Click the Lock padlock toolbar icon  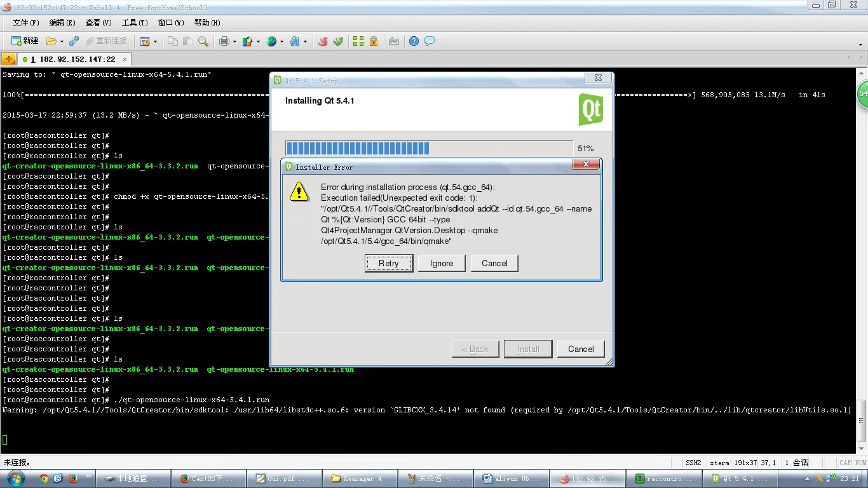[374, 41]
